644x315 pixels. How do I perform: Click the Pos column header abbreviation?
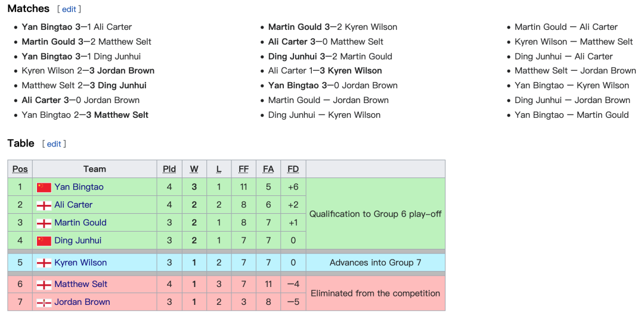(20, 169)
